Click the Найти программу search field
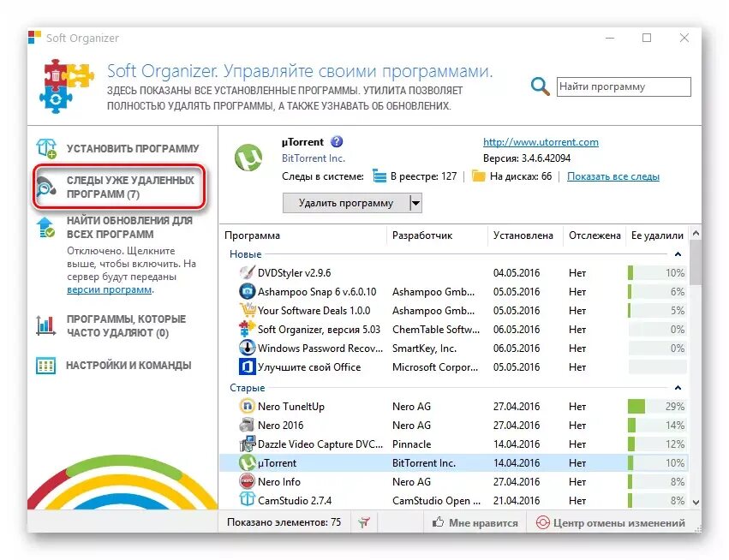Viewport: 729px width, 560px height. (624, 86)
